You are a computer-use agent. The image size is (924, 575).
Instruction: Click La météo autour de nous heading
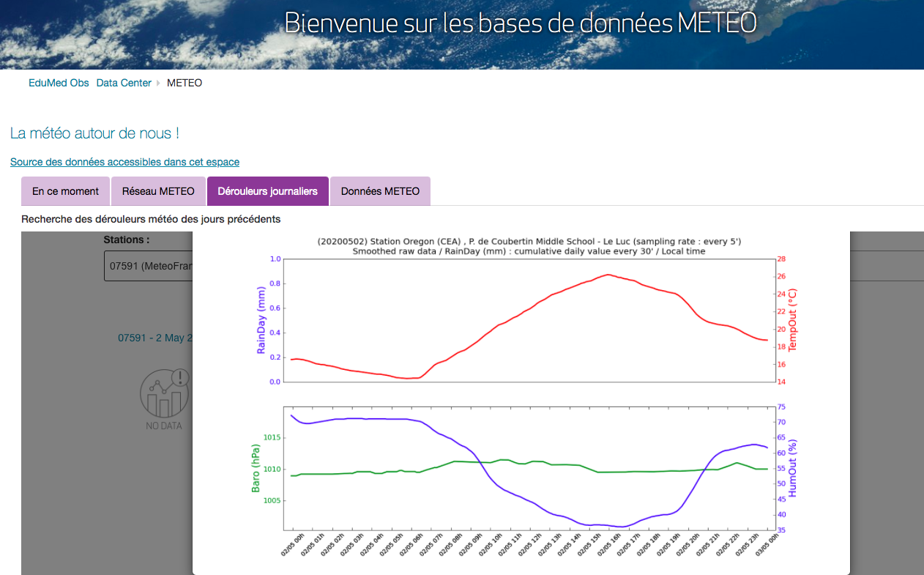pos(94,133)
